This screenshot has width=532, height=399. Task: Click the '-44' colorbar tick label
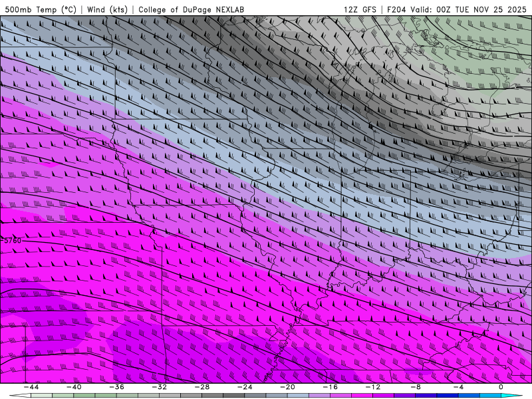point(31,387)
